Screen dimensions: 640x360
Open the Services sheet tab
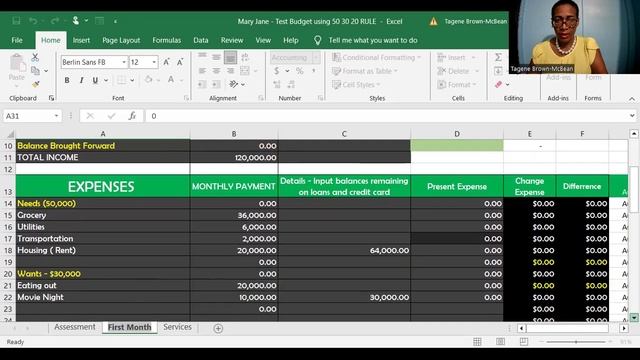pyautogui.click(x=177, y=327)
